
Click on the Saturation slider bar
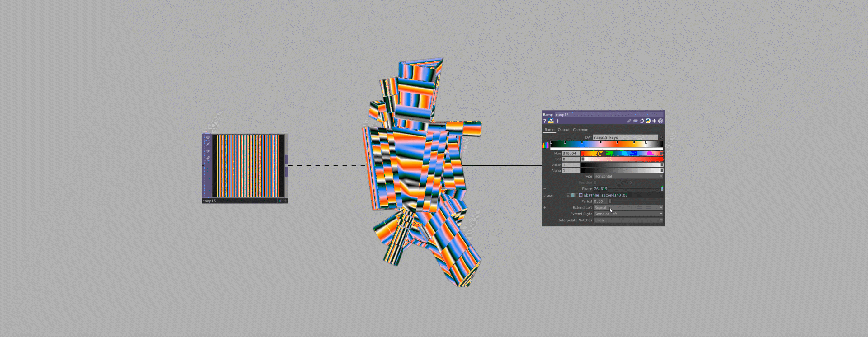tap(622, 159)
